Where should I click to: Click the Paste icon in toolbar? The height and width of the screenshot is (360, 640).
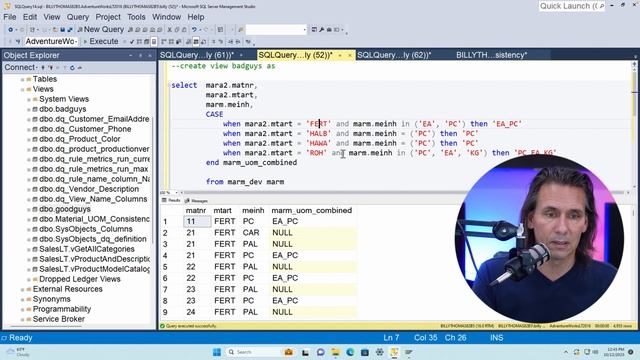coord(184,29)
